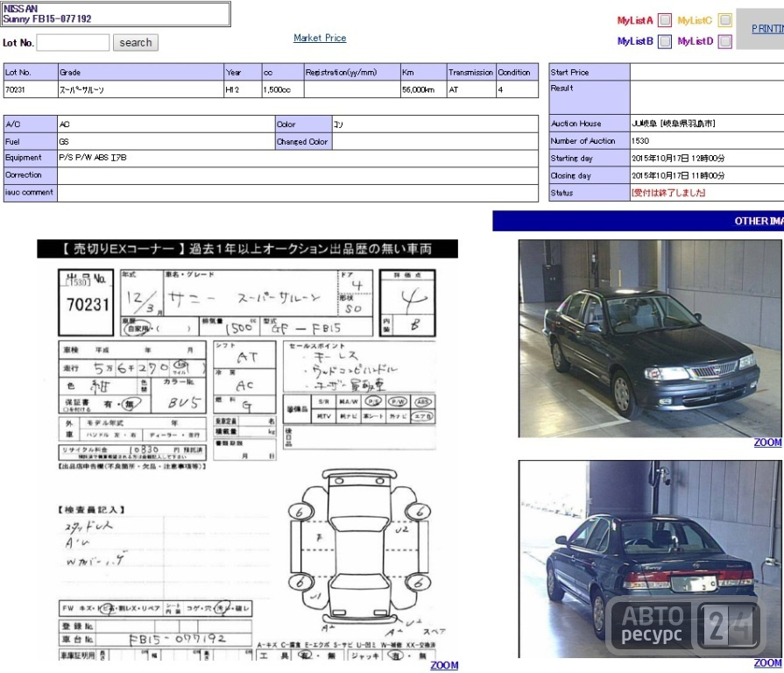This screenshot has width=784, height=673.
Task: Click the OTHER IMAGES header bar
Action: (x=638, y=221)
